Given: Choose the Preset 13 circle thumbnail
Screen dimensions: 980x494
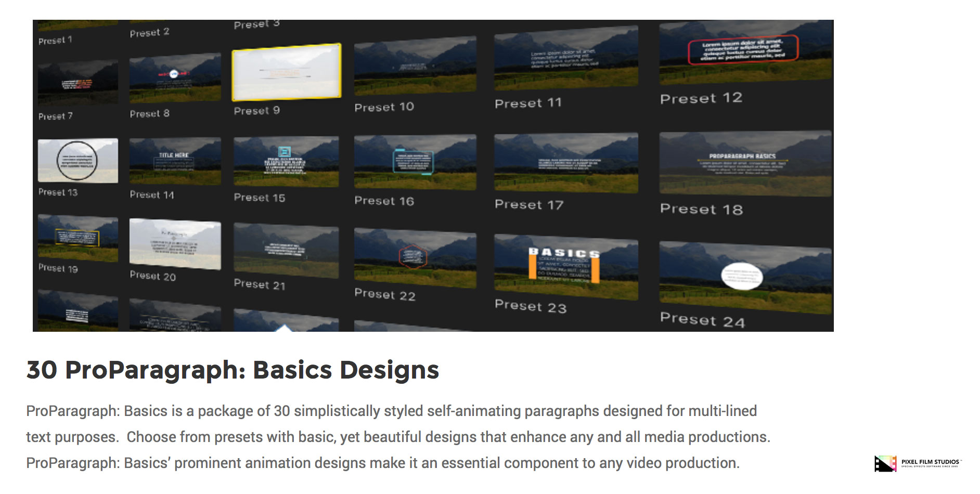Looking at the screenshot, I should pos(78,160).
